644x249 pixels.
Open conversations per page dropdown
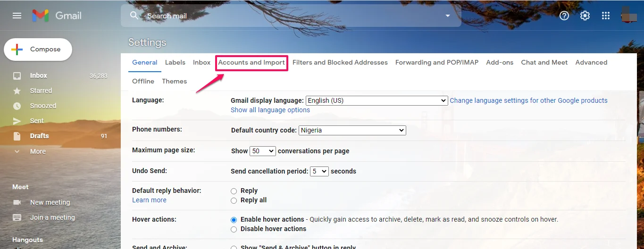pos(263,151)
